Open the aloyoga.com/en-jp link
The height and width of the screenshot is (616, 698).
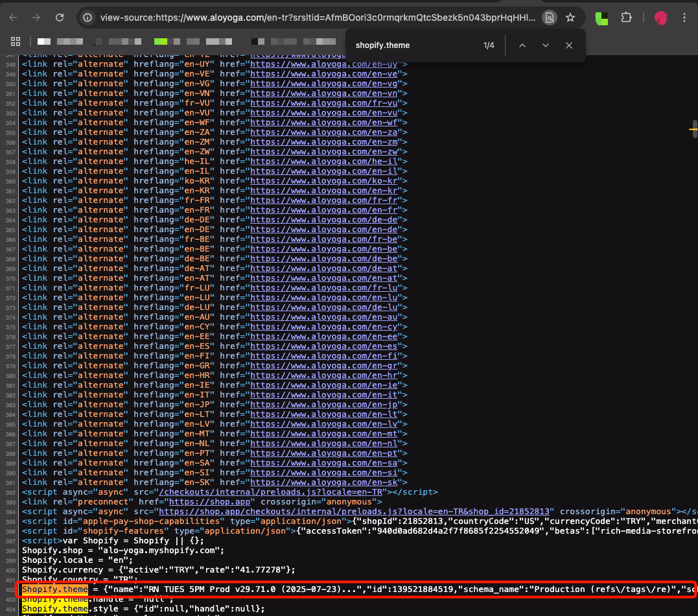(323, 405)
